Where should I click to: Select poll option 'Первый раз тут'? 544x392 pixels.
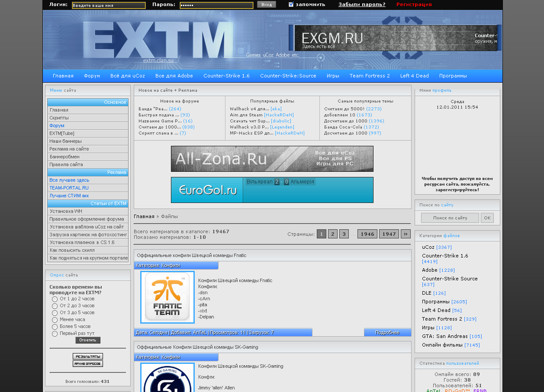55,334
